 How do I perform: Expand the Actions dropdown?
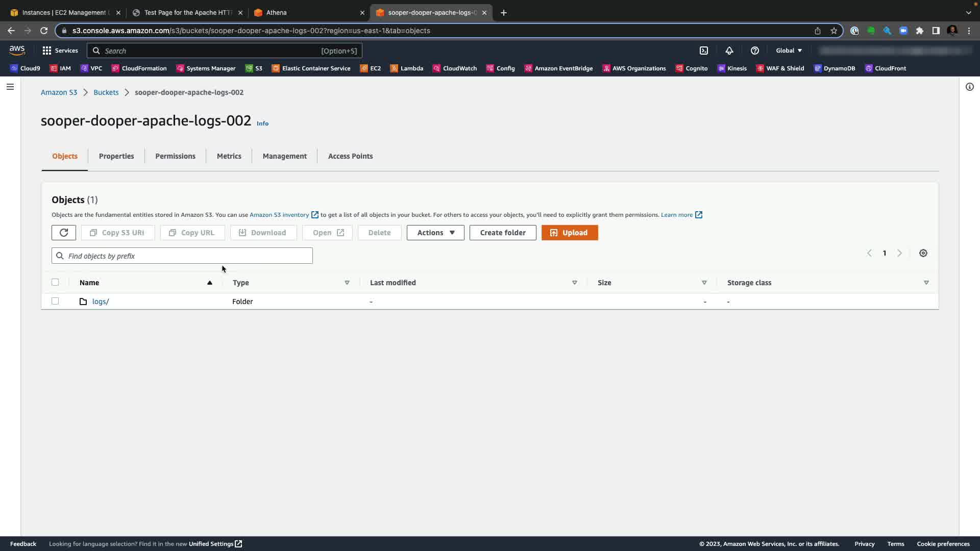coord(435,233)
